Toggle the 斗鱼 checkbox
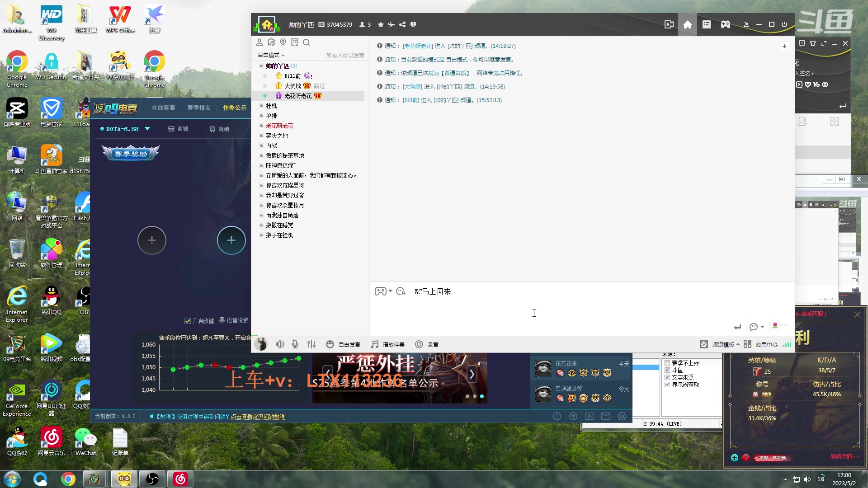 pyautogui.click(x=667, y=370)
